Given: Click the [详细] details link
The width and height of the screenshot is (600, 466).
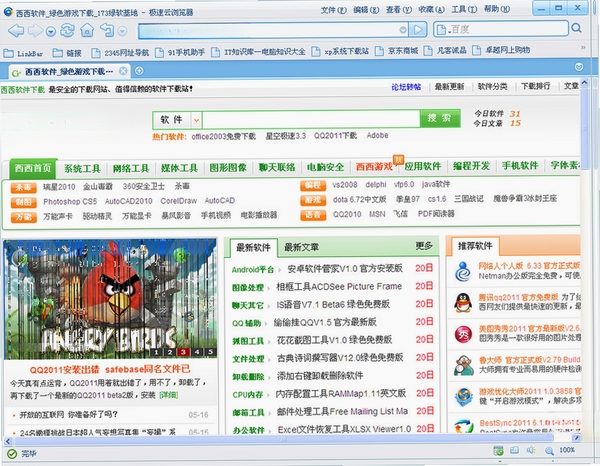Looking at the screenshot, I should pos(168,395).
